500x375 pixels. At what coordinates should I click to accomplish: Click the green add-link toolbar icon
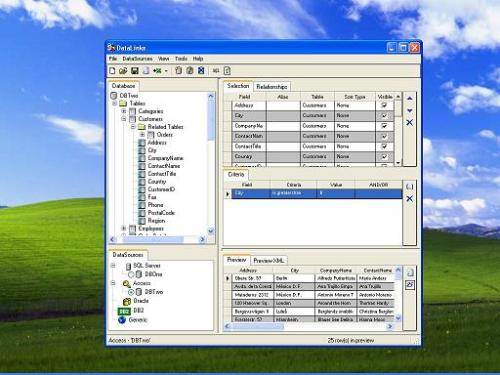pyautogui.click(x=157, y=71)
